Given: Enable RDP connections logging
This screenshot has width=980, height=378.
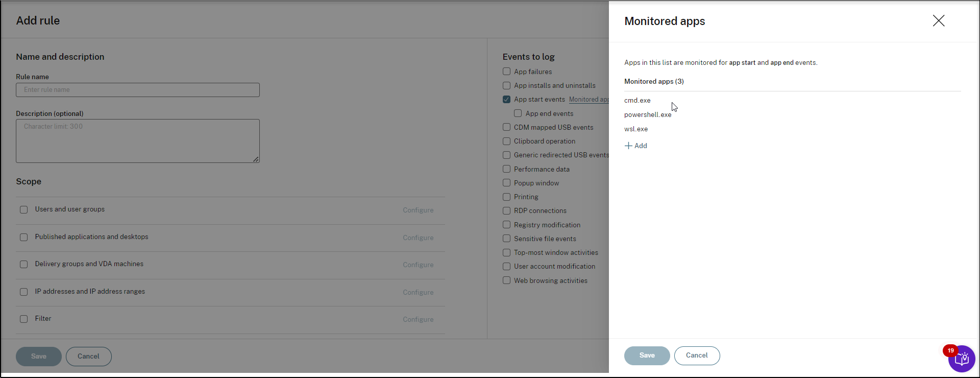Looking at the screenshot, I should (x=506, y=210).
